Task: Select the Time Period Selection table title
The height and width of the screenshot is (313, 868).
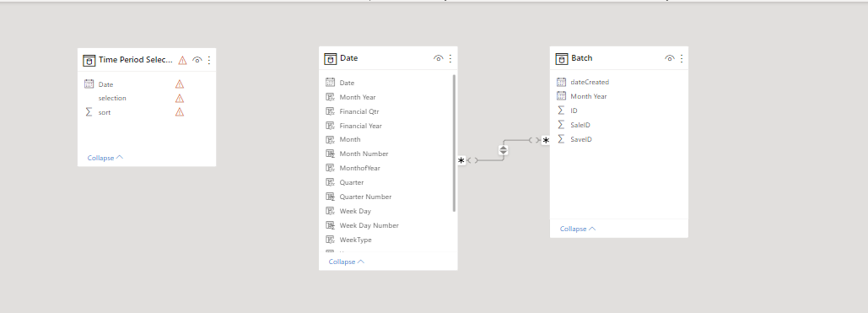Action: 136,61
